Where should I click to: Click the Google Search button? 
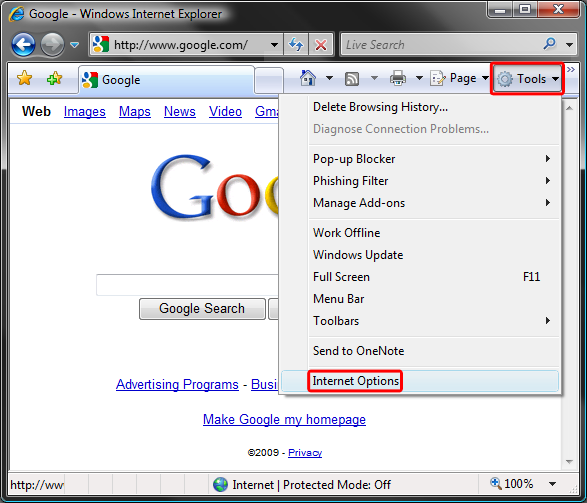coord(202,309)
